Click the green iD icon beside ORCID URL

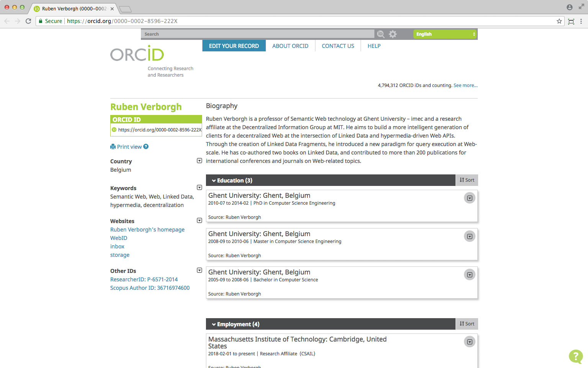[114, 130]
